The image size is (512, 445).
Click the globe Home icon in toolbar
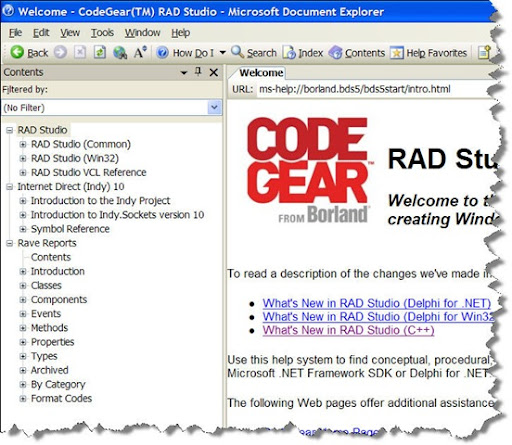click(120, 52)
